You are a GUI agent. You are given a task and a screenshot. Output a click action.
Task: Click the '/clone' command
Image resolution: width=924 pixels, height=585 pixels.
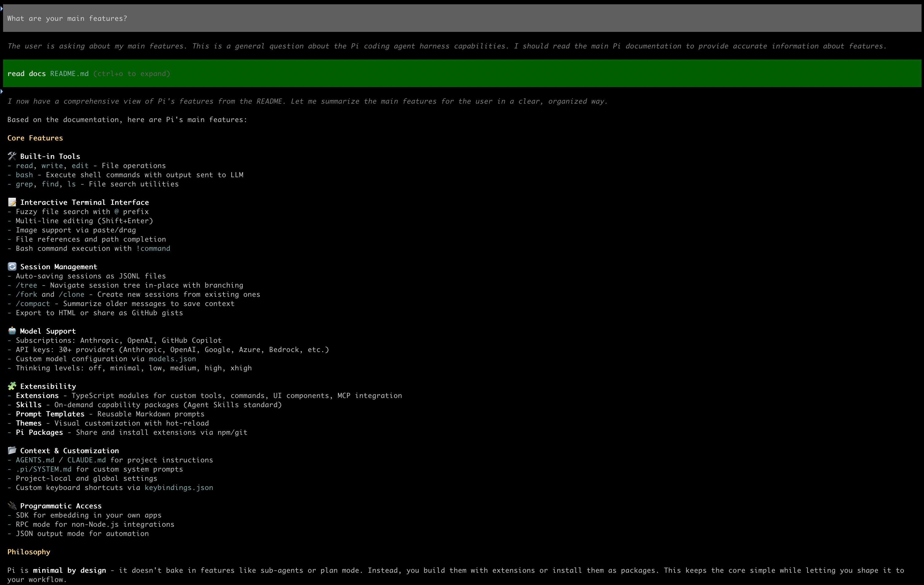72,294
